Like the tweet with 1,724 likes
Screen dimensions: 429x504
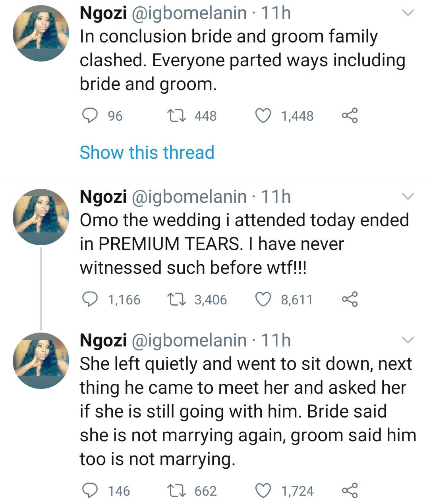coord(263,491)
